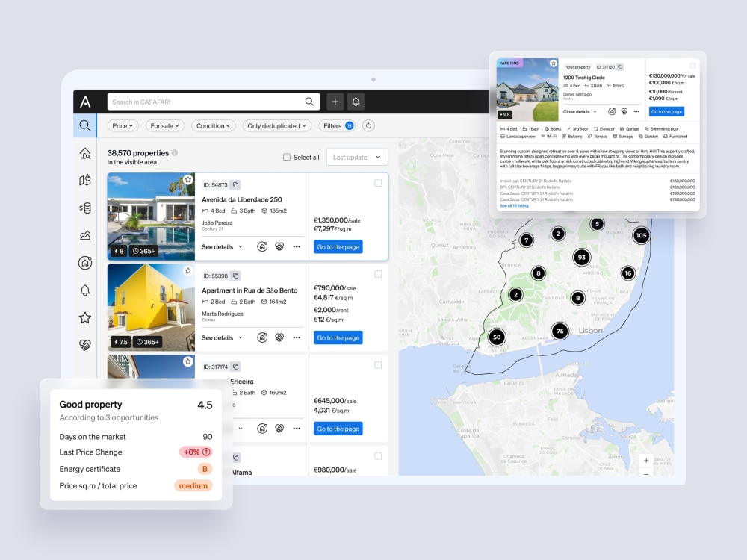
Task: Open three-dots menu on Rua de São Bento card
Action: [297, 337]
